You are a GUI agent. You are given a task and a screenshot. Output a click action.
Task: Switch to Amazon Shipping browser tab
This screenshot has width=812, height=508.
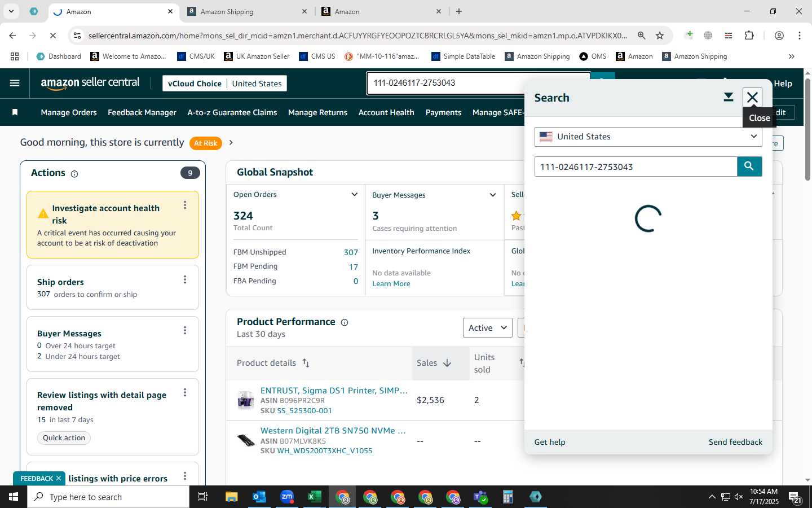click(x=246, y=11)
